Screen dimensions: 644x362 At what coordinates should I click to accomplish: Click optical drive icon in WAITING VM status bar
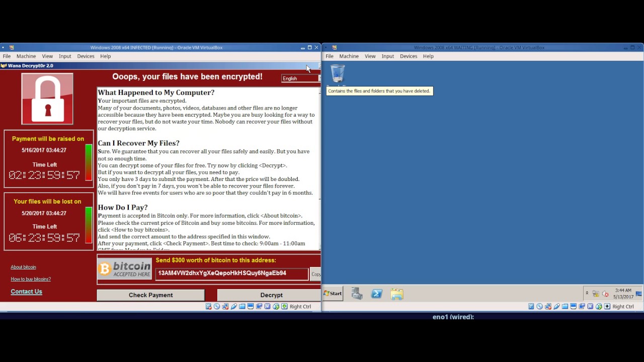point(539,306)
